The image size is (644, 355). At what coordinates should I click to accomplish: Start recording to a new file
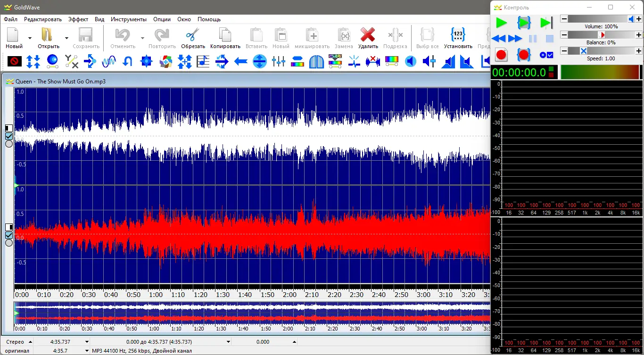[501, 55]
